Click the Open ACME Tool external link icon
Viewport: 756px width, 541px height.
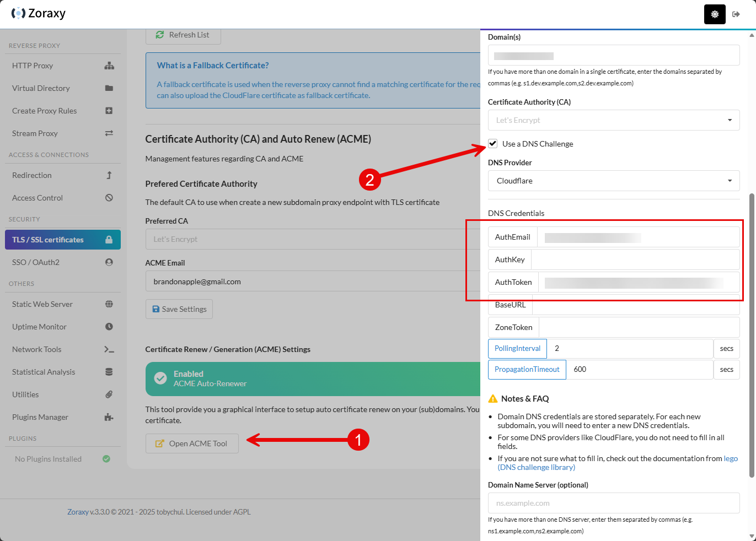[x=160, y=443]
